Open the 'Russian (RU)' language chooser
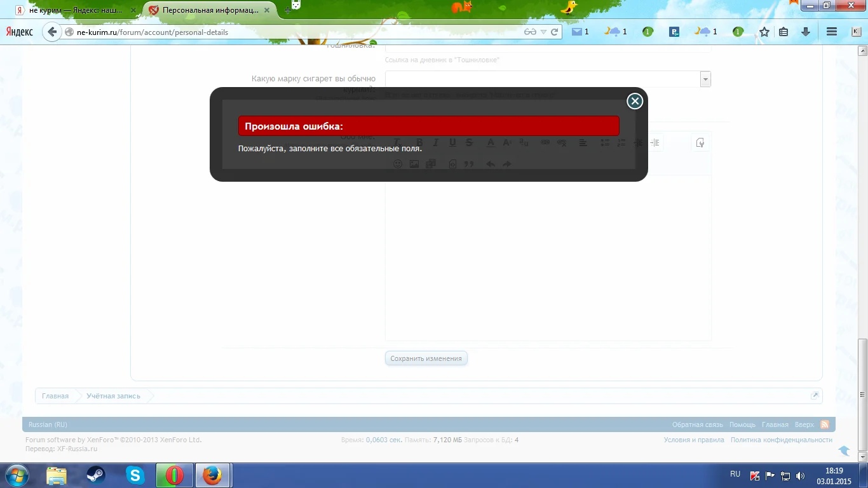Image resolution: width=868 pixels, height=488 pixels. point(48,424)
